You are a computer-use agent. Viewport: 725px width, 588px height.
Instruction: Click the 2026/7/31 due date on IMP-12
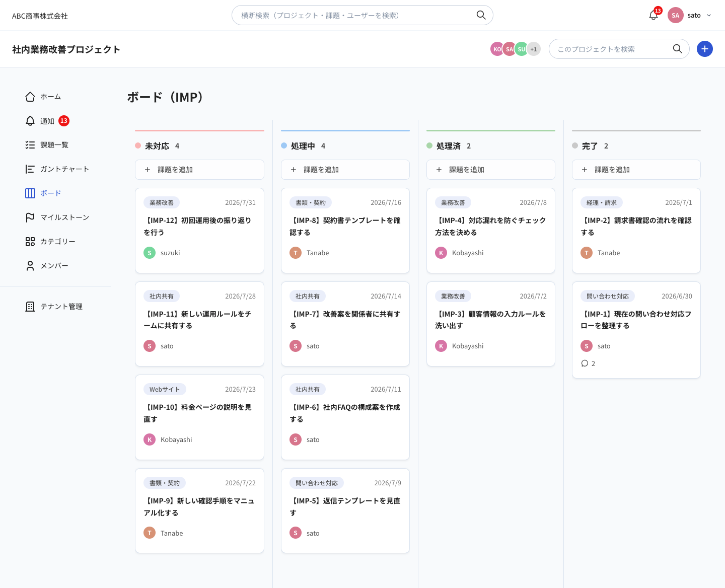coord(240,202)
